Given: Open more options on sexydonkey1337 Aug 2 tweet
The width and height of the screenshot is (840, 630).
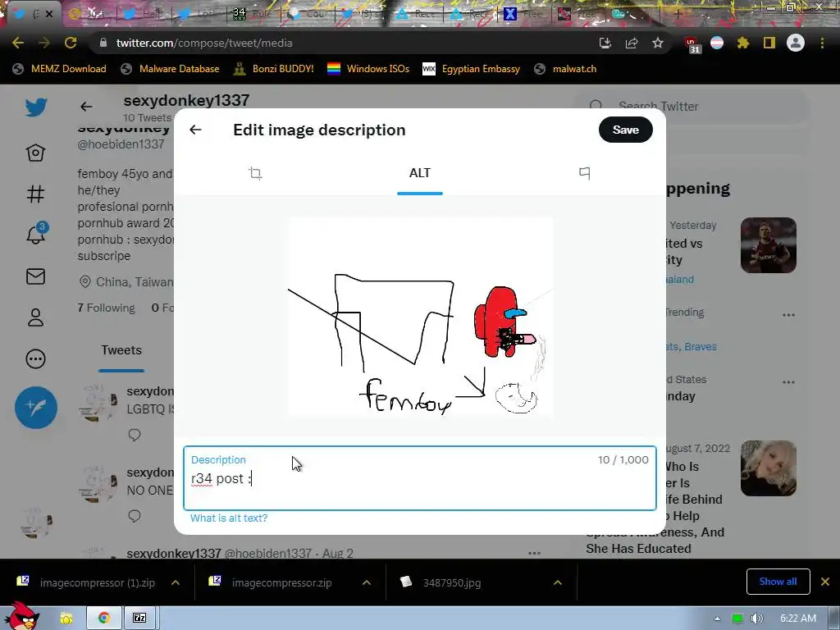Looking at the screenshot, I should (x=534, y=553).
